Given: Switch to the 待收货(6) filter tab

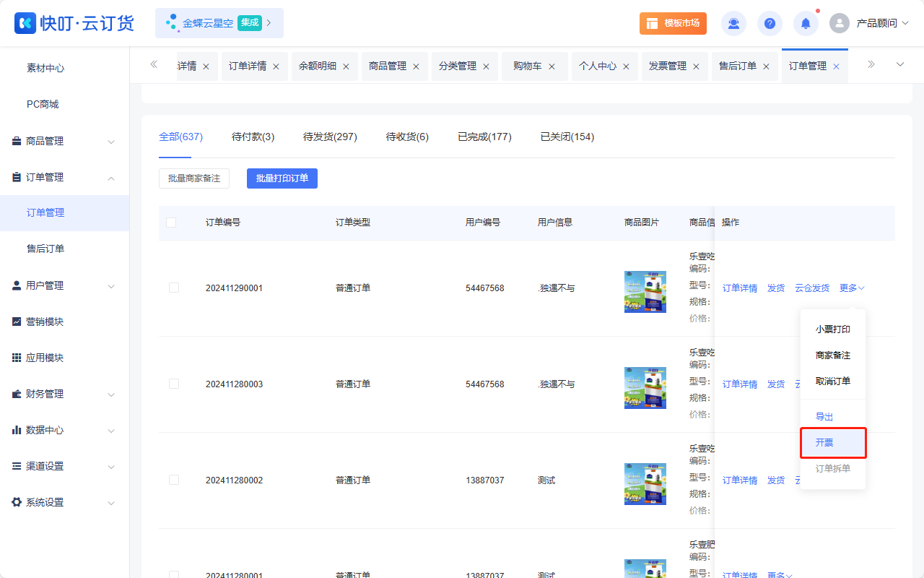Looking at the screenshot, I should (x=407, y=137).
